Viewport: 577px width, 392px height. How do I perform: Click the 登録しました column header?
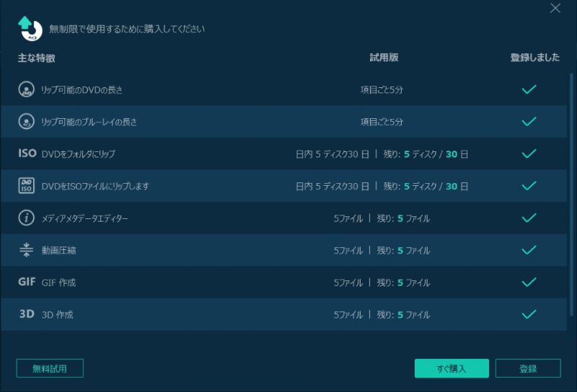(534, 58)
